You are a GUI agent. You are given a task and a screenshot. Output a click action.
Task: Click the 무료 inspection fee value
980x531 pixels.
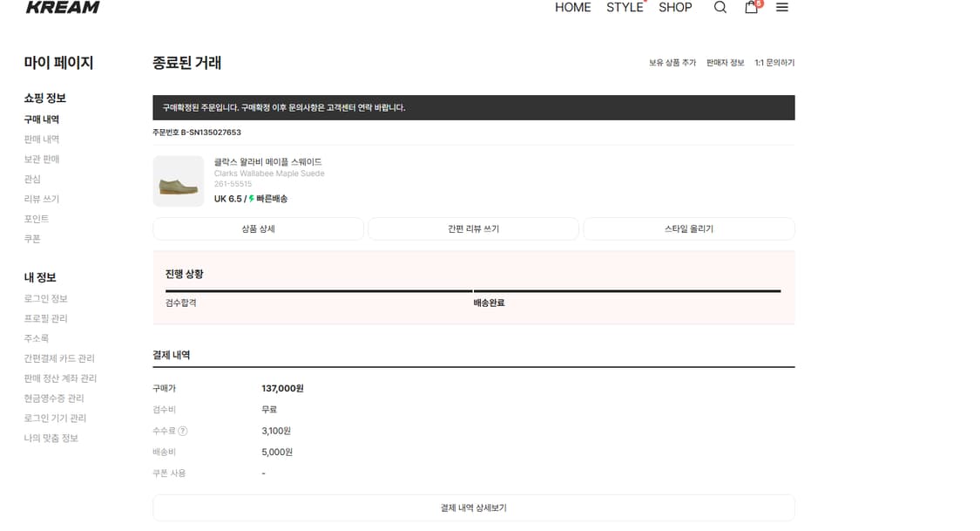click(269, 410)
